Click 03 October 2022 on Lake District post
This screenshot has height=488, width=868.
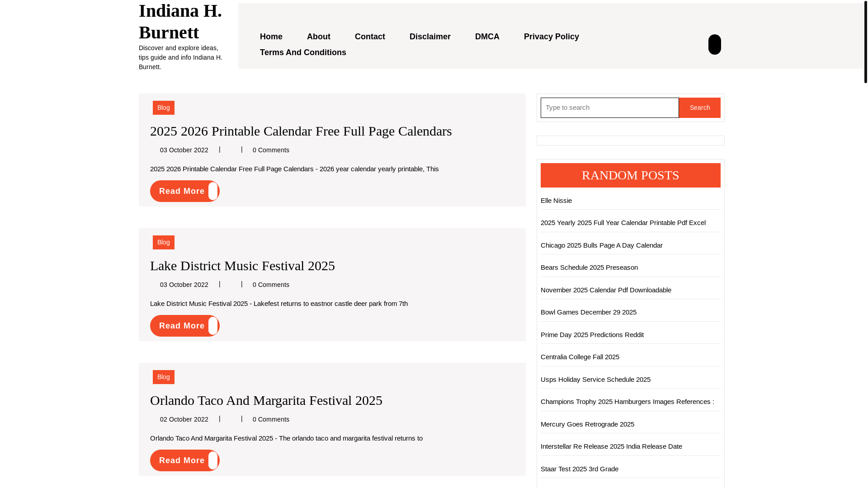[184, 285]
